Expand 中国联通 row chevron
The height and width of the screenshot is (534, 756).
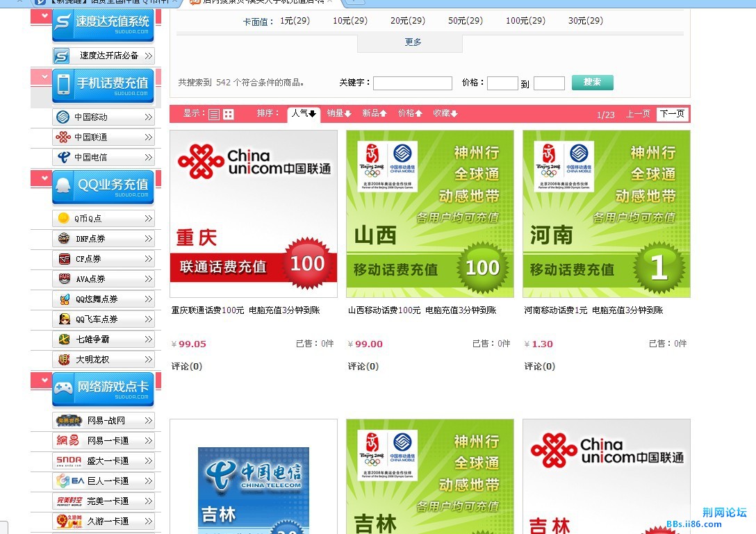149,137
